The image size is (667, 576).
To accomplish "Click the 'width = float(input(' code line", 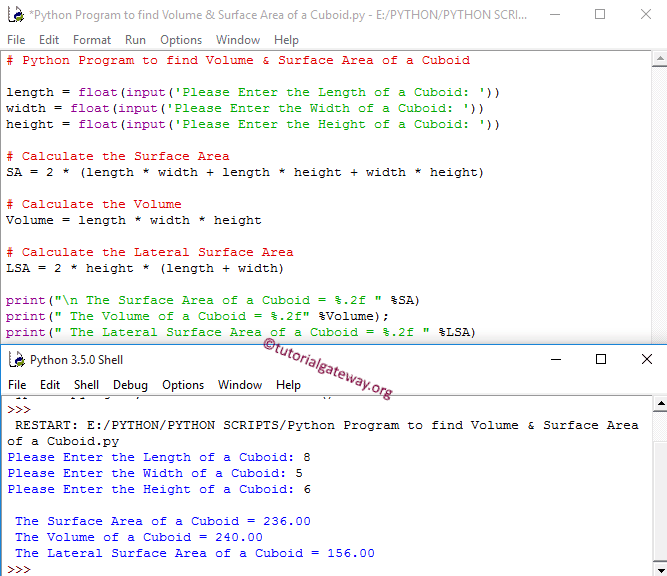I will (245, 108).
